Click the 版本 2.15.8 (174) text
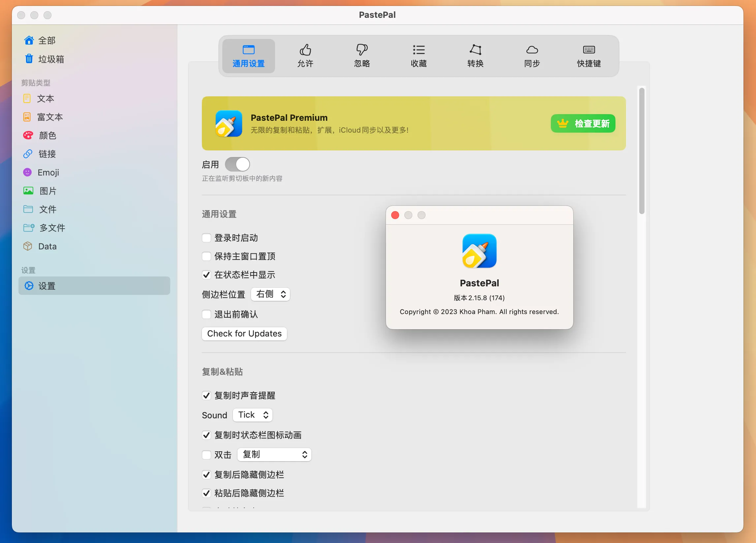Screen dimensions: 756x543 pyautogui.click(x=479, y=298)
